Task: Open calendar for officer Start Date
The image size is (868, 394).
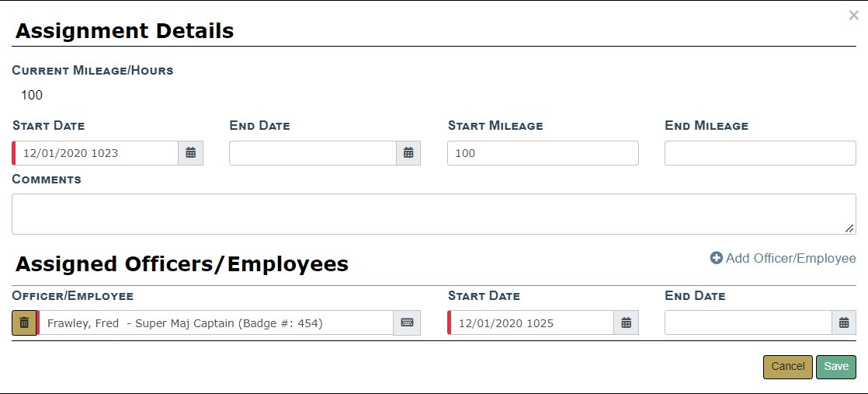Action: point(627,323)
